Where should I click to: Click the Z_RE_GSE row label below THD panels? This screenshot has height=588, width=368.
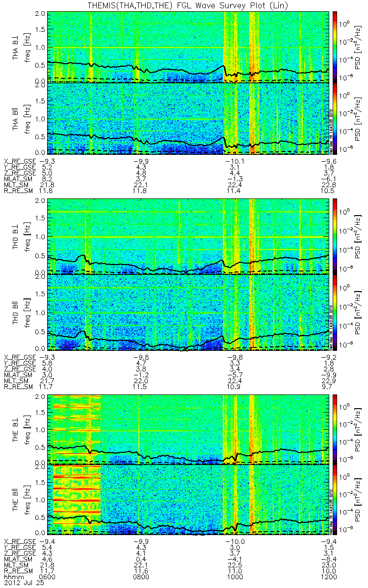20,368
